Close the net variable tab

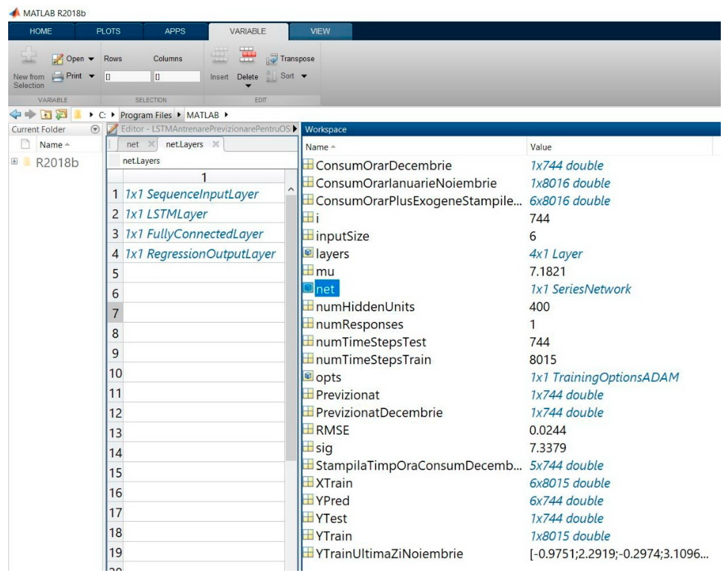click(151, 144)
